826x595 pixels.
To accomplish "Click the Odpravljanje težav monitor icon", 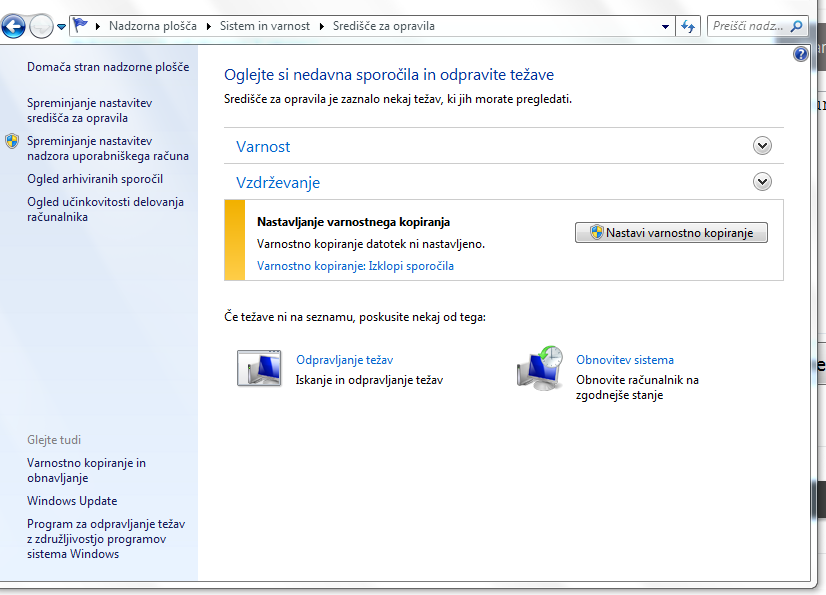I will [x=259, y=368].
